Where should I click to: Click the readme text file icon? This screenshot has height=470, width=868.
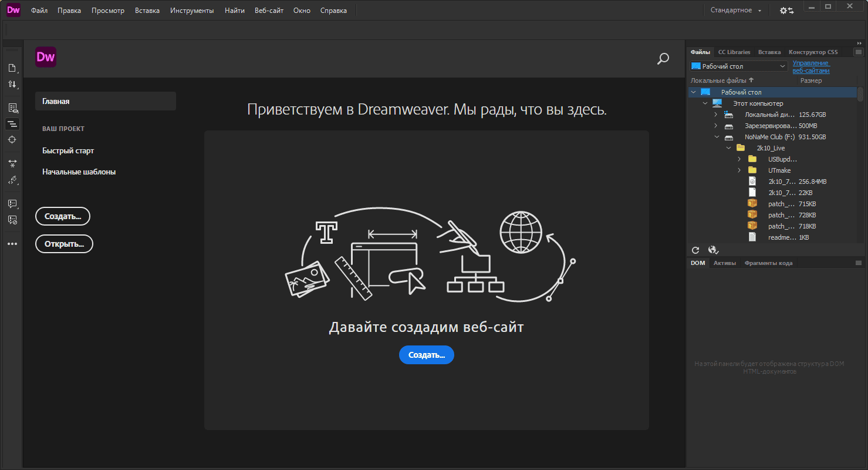click(x=752, y=237)
